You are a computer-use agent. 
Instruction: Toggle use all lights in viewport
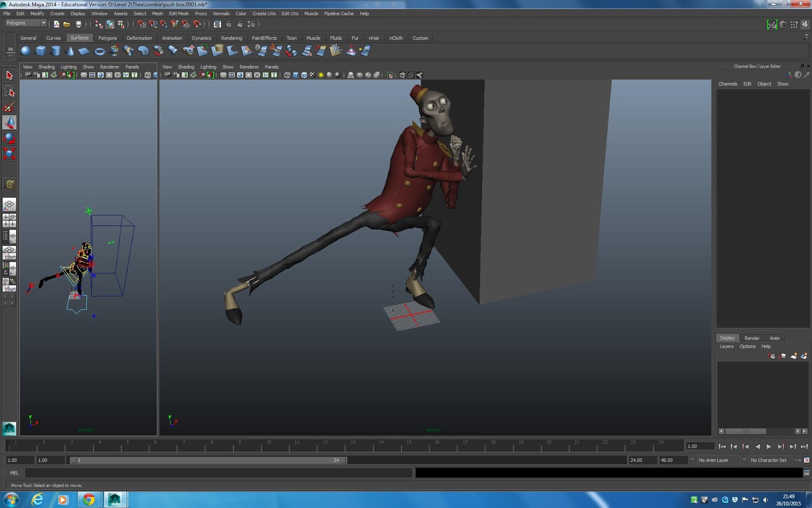pyautogui.click(x=321, y=75)
